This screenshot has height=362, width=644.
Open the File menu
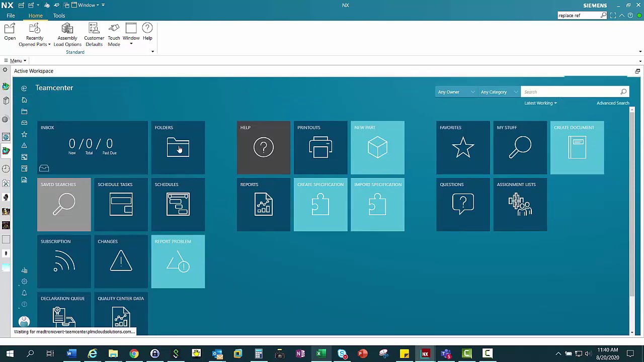pyautogui.click(x=11, y=16)
